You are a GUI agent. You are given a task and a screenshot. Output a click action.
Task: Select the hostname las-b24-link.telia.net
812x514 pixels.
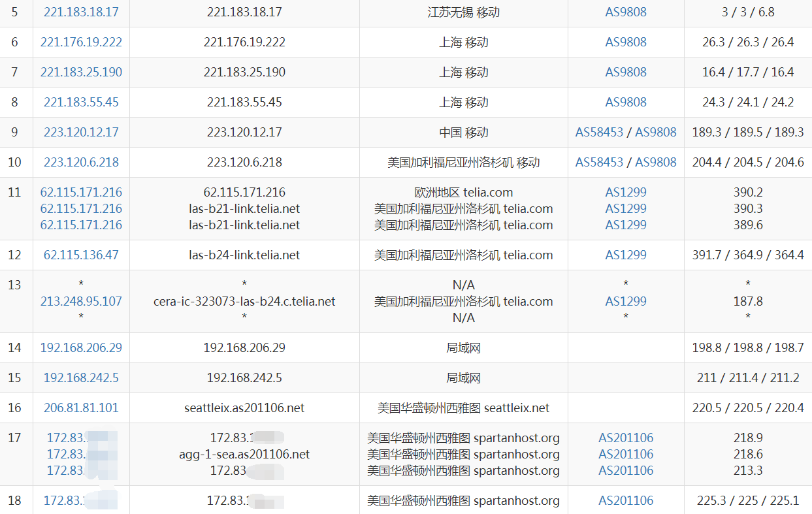(244, 255)
